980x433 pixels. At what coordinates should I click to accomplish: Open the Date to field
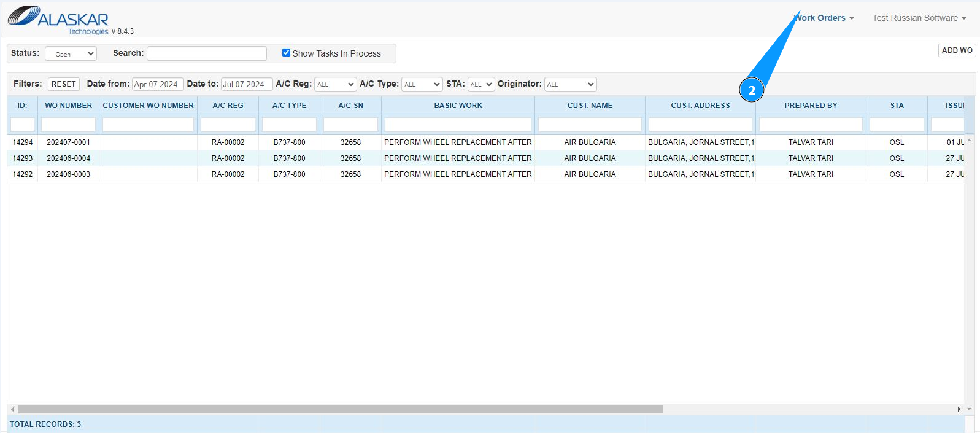pyautogui.click(x=247, y=84)
